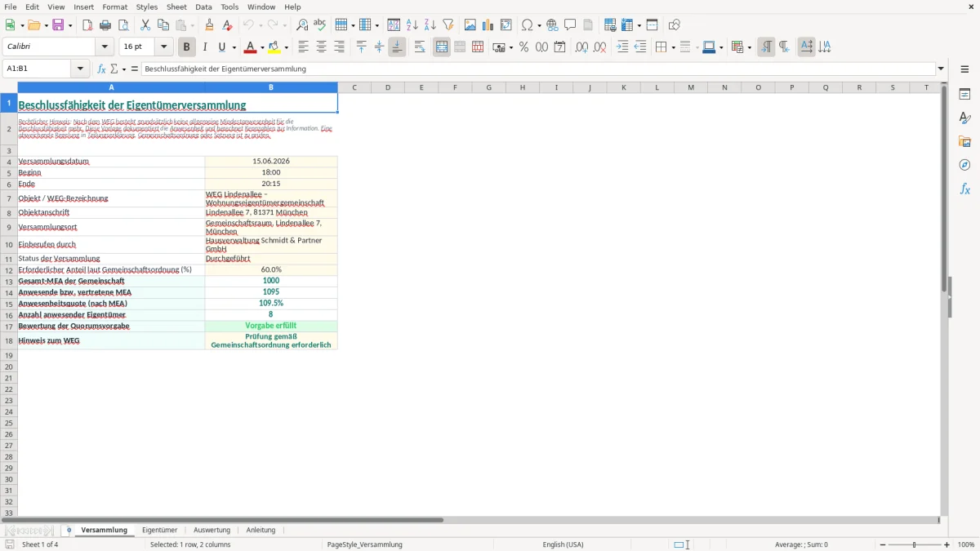Toggle underline formatting
This screenshot has width=980, height=551.
pyautogui.click(x=221, y=47)
